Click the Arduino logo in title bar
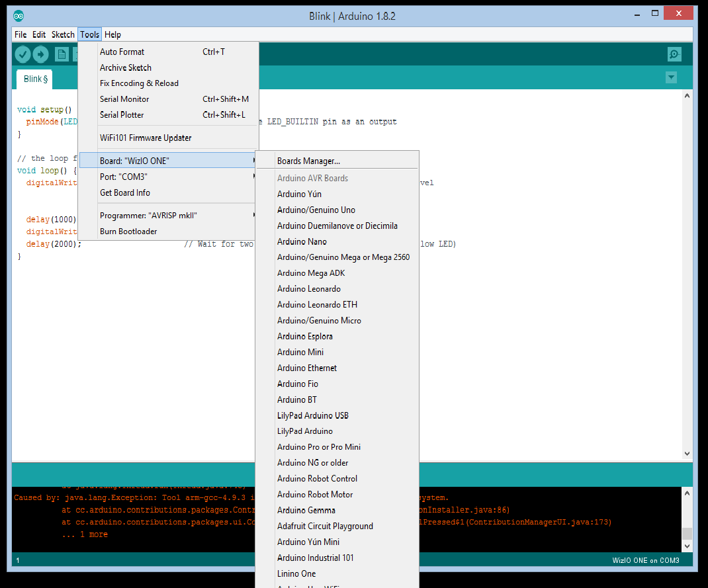Image resolution: width=708 pixels, height=588 pixels. tap(19, 17)
